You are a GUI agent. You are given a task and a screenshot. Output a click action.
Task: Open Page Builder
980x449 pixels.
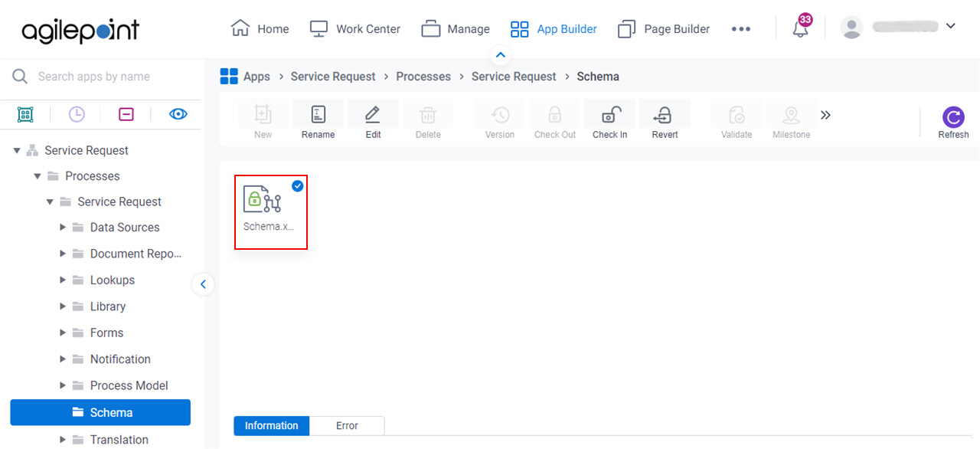664,29
